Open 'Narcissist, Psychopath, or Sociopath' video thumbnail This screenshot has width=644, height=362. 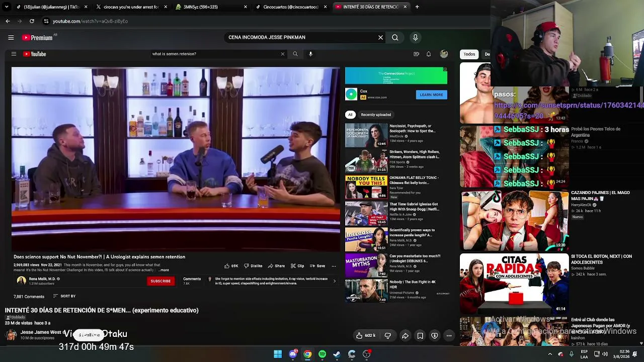(x=366, y=135)
